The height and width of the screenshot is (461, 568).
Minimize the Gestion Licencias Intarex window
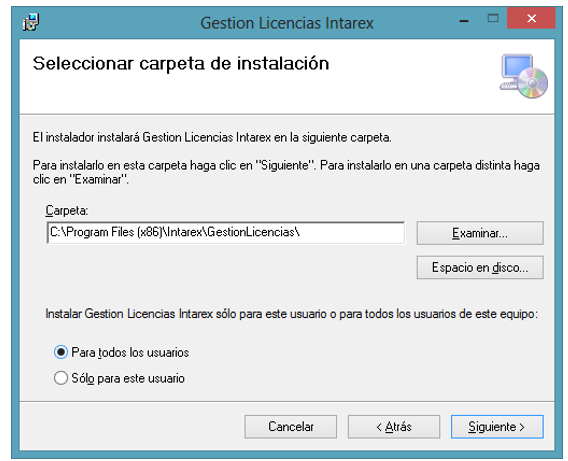[x=464, y=19]
